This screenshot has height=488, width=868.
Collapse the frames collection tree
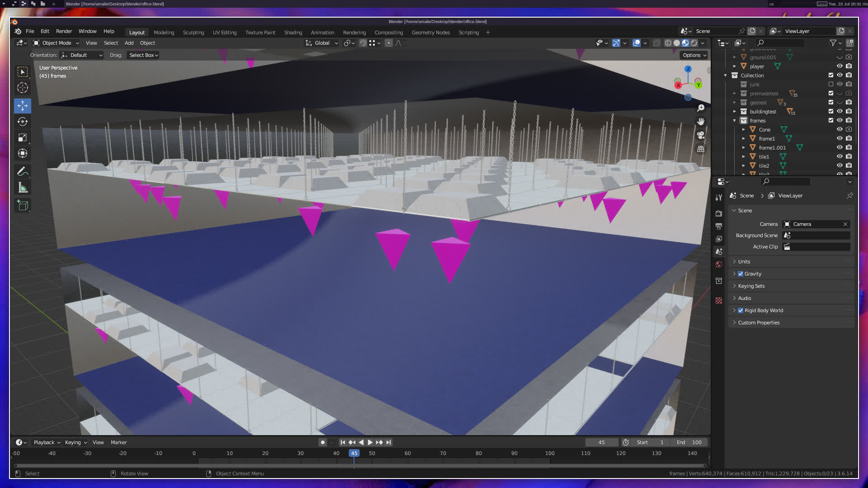pyautogui.click(x=734, y=121)
